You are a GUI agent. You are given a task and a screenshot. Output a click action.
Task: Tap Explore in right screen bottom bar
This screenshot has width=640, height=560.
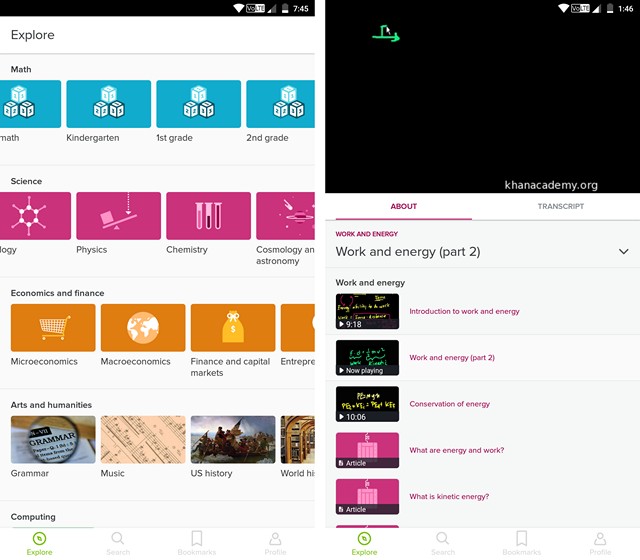[x=364, y=544]
